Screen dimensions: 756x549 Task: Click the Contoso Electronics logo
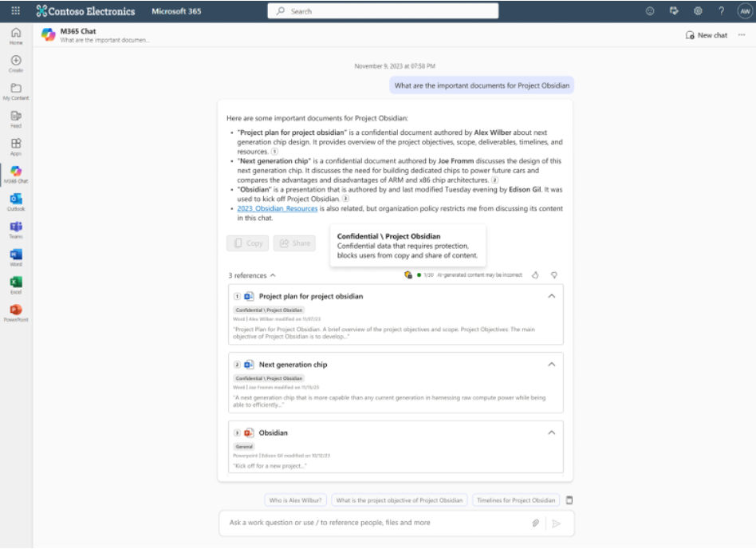click(x=86, y=11)
